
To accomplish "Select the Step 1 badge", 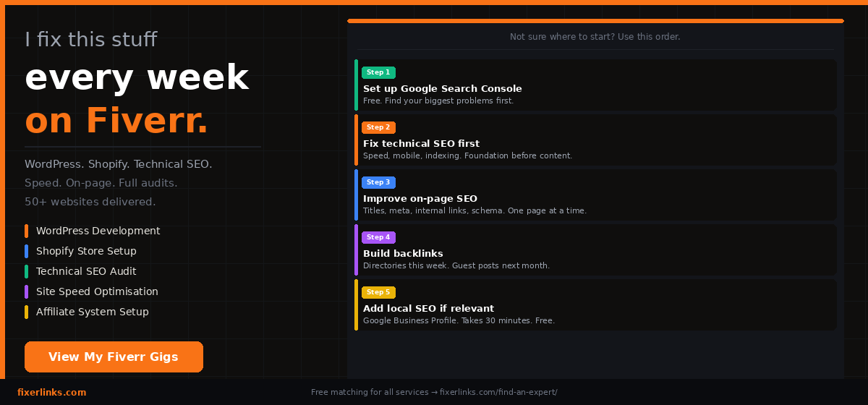I will (378, 72).
